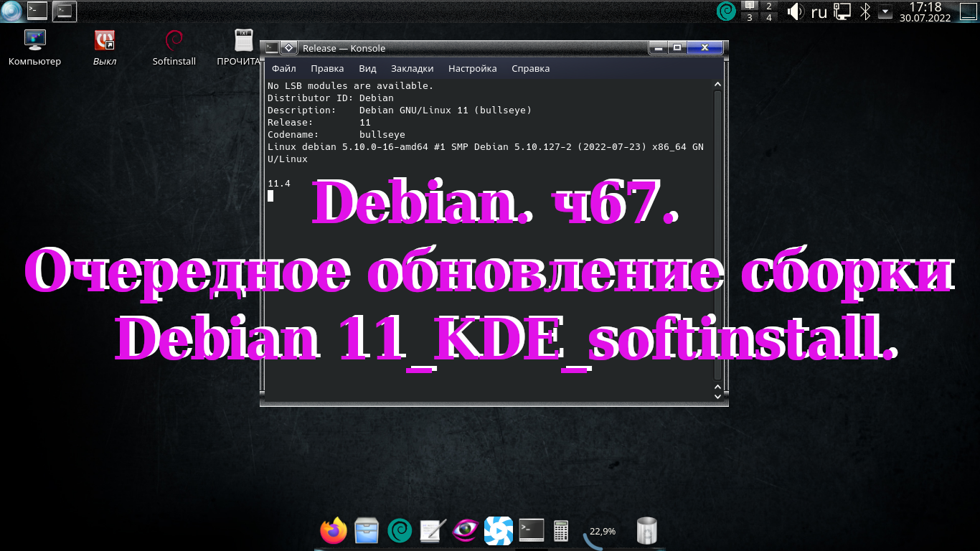Open the Bluetooth tray icon
Image resolution: width=980 pixels, height=551 pixels.
pyautogui.click(x=865, y=11)
